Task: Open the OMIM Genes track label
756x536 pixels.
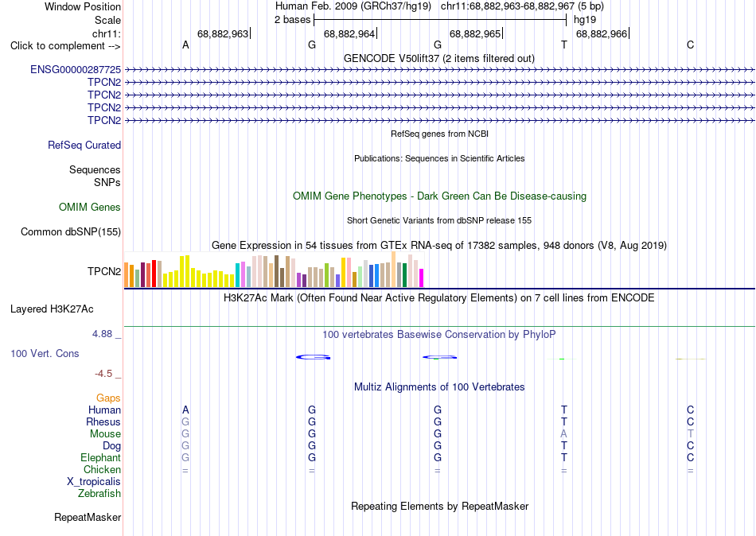Action: pos(90,207)
